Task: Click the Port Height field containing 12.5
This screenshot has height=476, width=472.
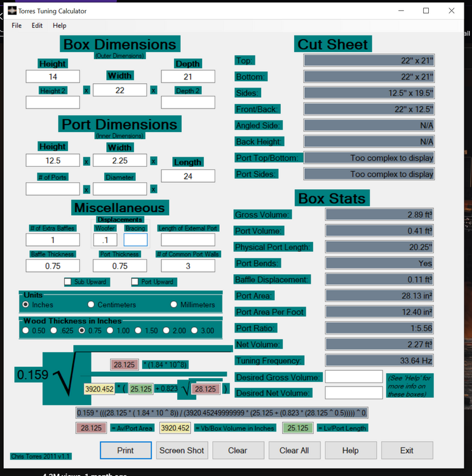Action: [53, 161]
